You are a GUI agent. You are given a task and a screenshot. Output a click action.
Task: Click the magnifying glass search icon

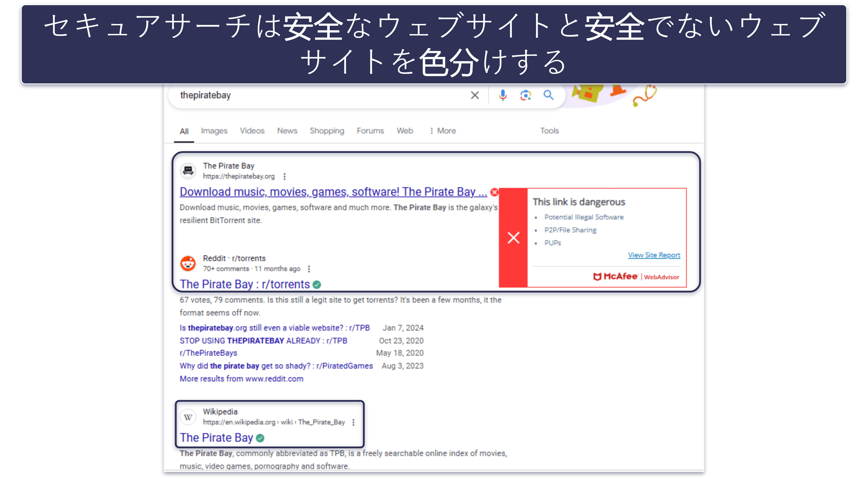tap(549, 95)
